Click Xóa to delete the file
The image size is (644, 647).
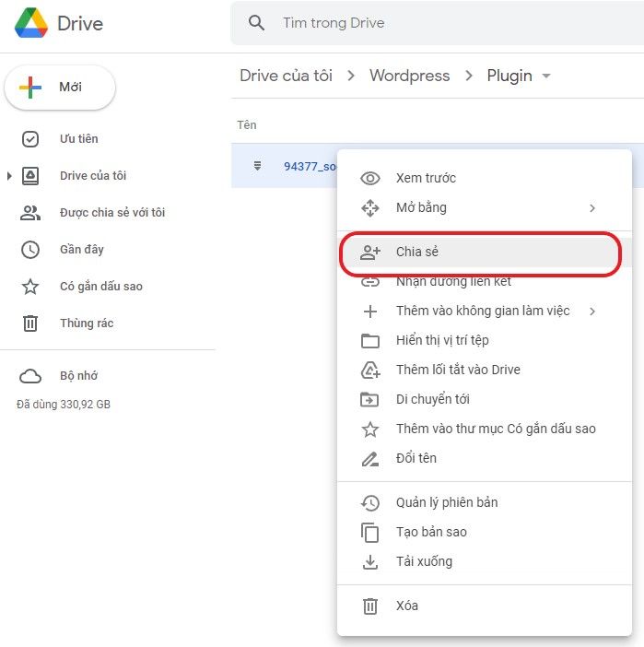point(406,606)
